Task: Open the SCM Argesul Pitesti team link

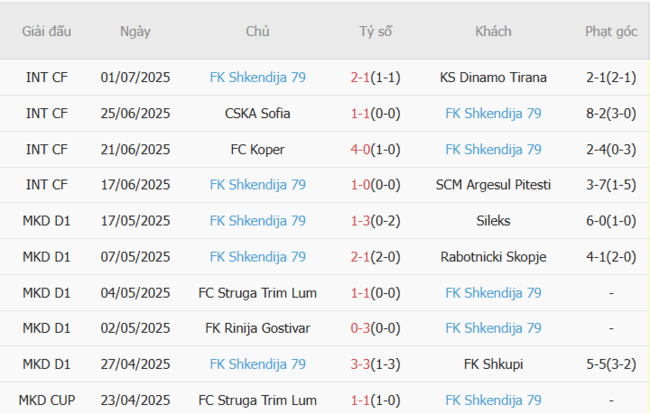Action: pos(493,185)
